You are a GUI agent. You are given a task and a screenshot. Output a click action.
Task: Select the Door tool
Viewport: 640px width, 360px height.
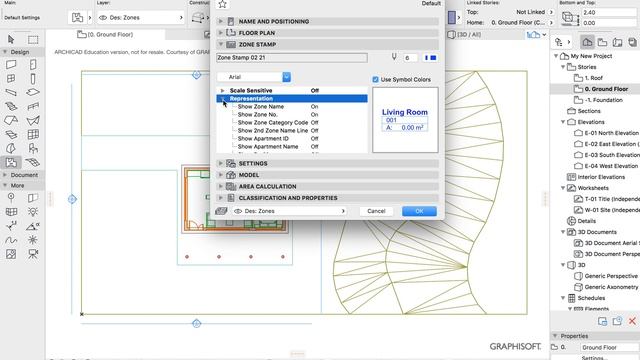33,64
